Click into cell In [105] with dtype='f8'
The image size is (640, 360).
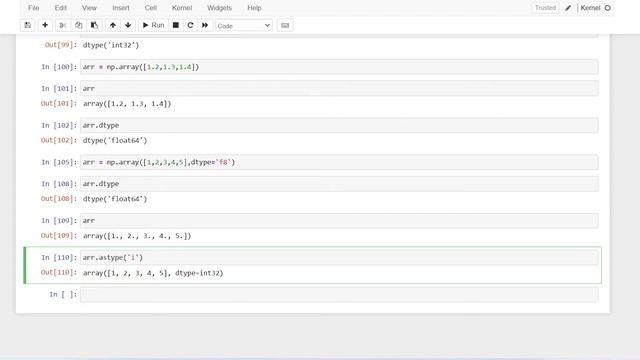[x=339, y=162]
